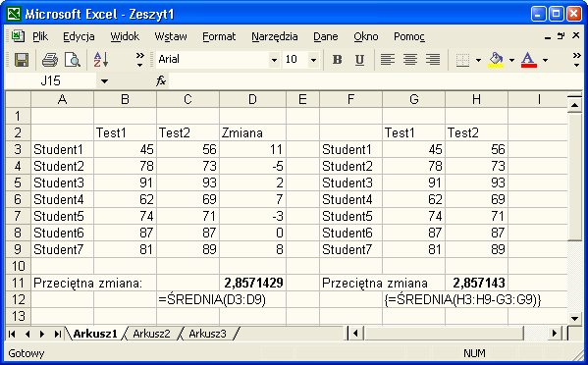Click the Print icon
This screenshot has height=365, width=588.
click(50, 60)
